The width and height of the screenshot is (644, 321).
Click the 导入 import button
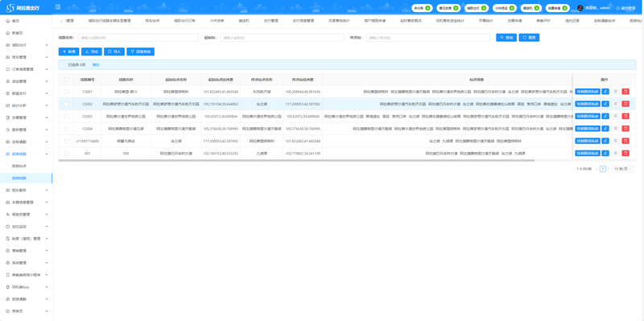pyautogui.click(x=114, y=51)
